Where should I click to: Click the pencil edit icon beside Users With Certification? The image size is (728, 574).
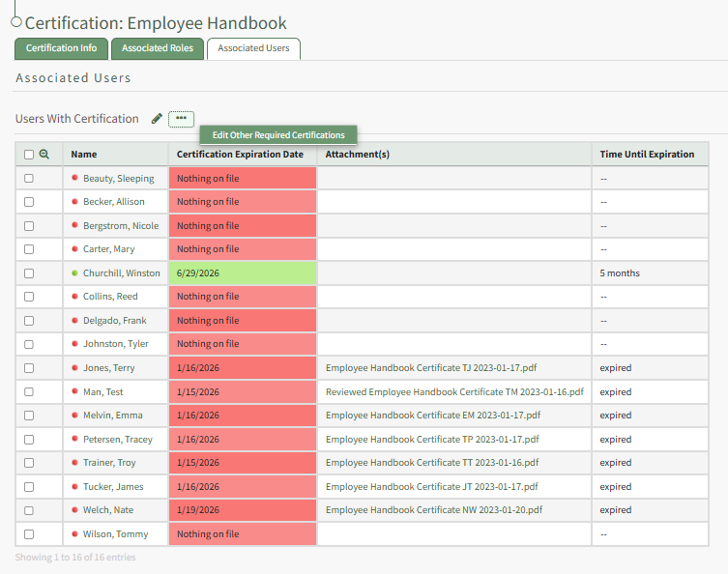tap(157, 119)
